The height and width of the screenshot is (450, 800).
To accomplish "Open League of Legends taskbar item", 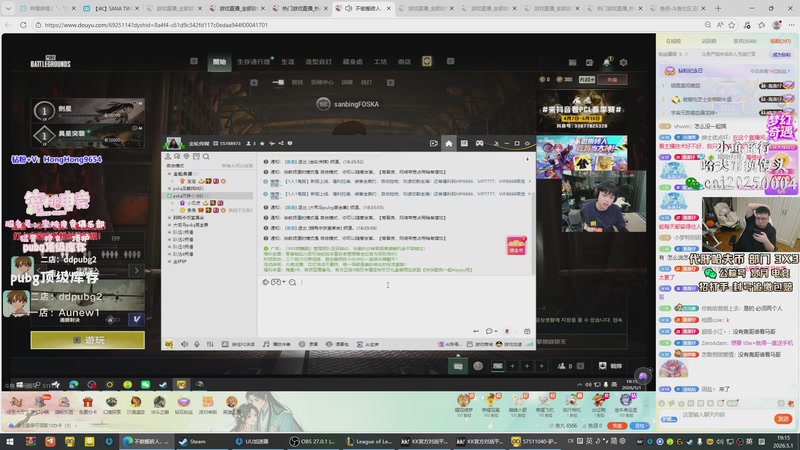I will pyautogui.click(x=368, y=441).
